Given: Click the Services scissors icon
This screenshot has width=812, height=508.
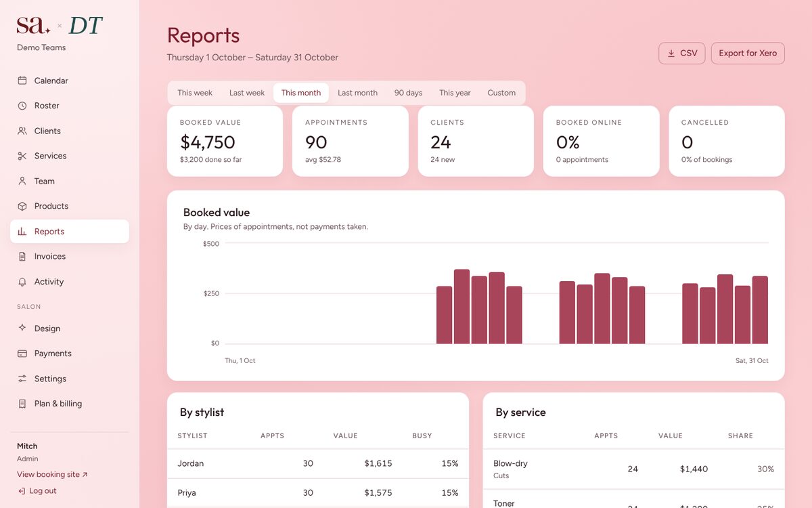Looking at the screenshot, I should coord(22,156).
